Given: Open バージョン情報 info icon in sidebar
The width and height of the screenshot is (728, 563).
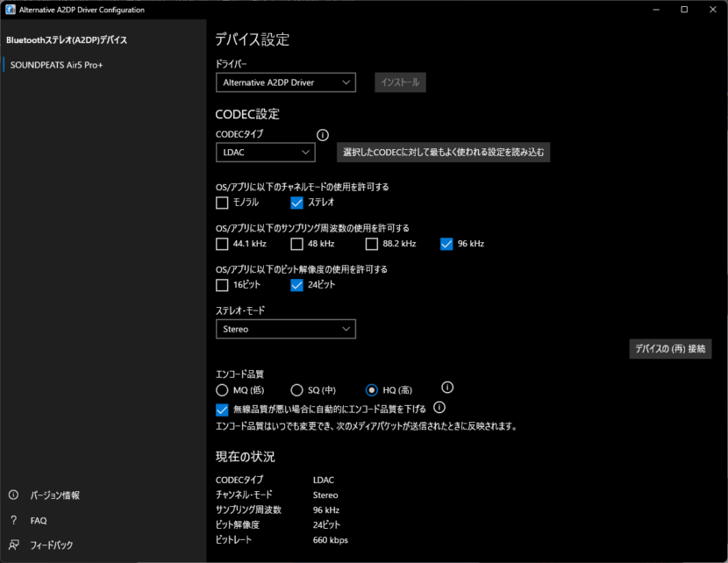Looking at the screenshot, I should (13, 495).
